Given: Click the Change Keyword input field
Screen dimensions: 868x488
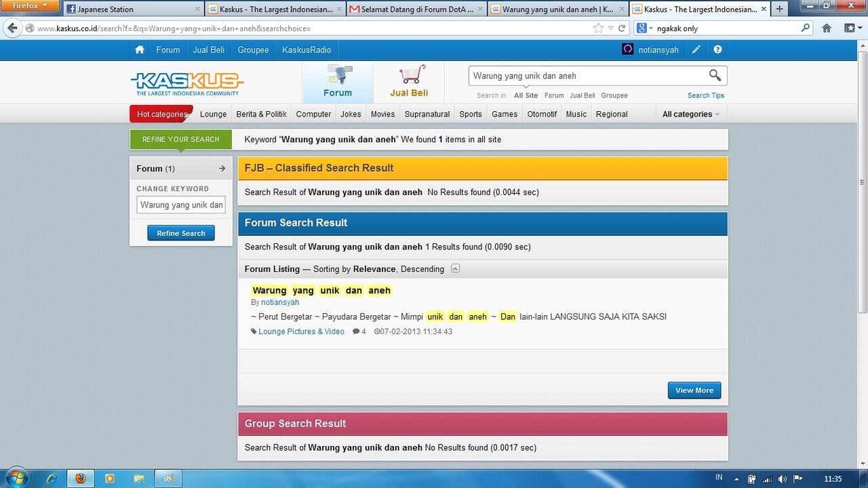Looking at the screenshot, I should pos(181,205).
